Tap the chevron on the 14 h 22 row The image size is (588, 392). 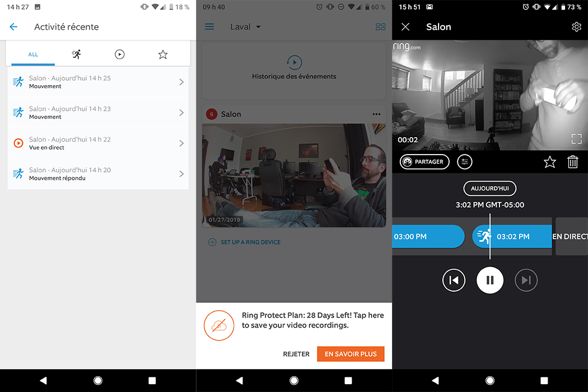pos(181,143)
